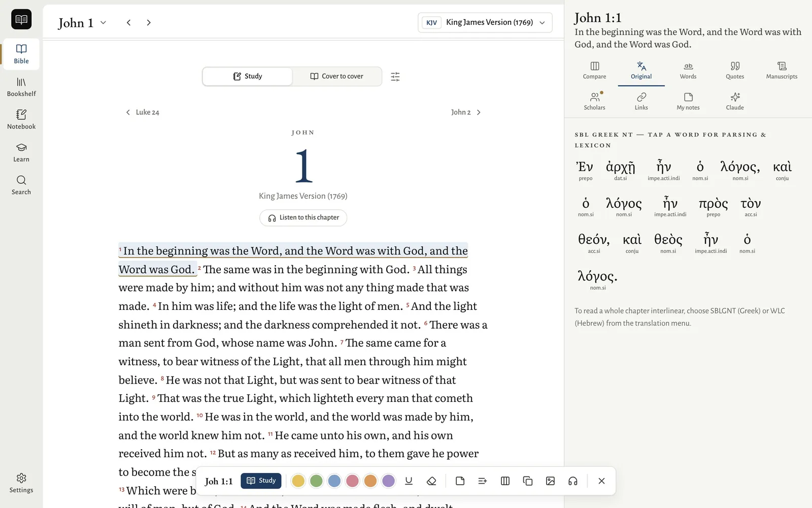Viewport: 812px width, 508px height.
Task: Open the John 1 chapter picker dropdown
Action: (82, 23)
